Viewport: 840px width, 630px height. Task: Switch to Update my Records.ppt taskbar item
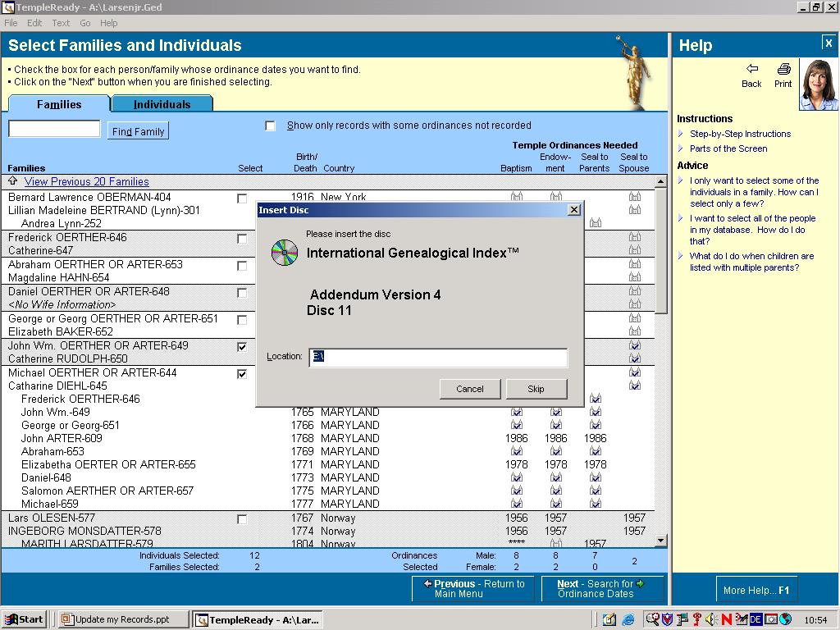(x=123, y=619)
